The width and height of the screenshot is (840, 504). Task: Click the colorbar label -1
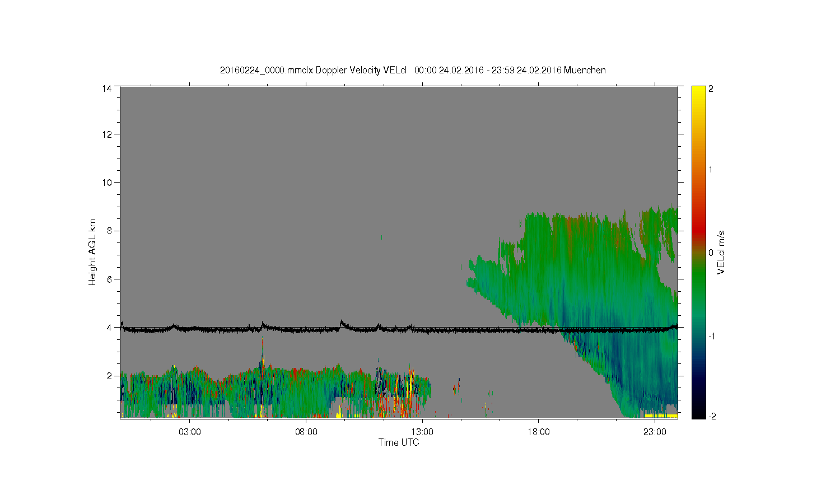point(712,336)
